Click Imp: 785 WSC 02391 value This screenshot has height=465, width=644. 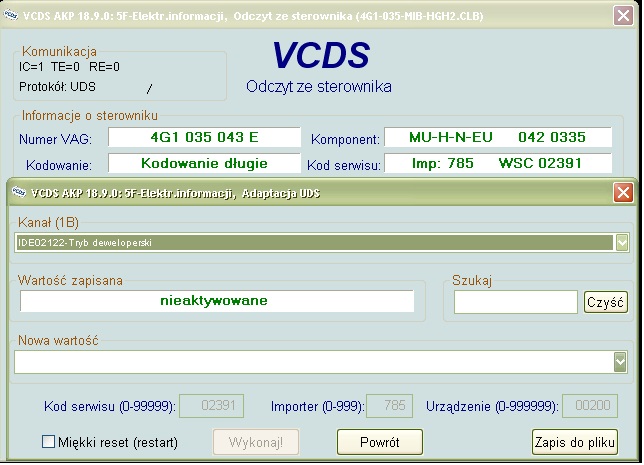point(498,163)
